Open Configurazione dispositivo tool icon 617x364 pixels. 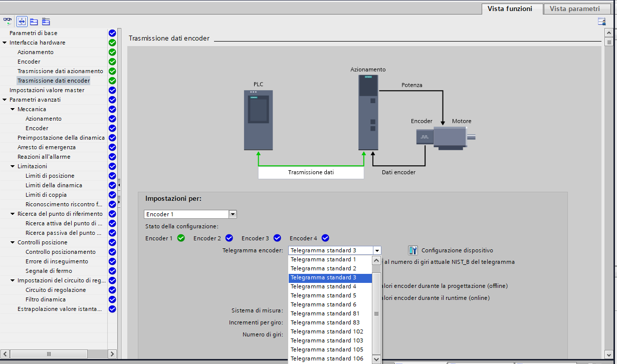[413, 250]
